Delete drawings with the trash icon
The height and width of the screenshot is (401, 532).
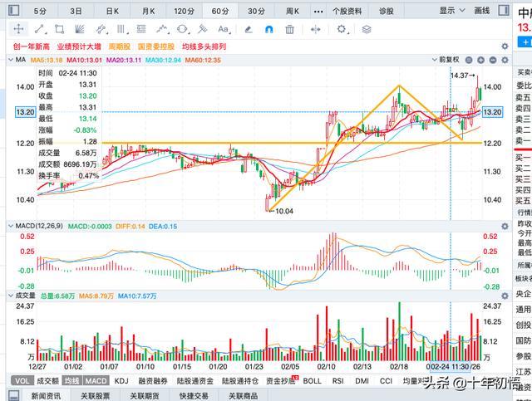[x=289, y=30]
